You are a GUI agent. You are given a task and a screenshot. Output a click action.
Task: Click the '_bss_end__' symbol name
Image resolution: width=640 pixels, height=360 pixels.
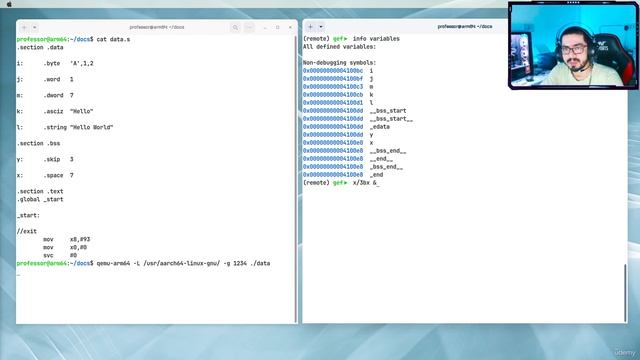click(x=386, y=167)
